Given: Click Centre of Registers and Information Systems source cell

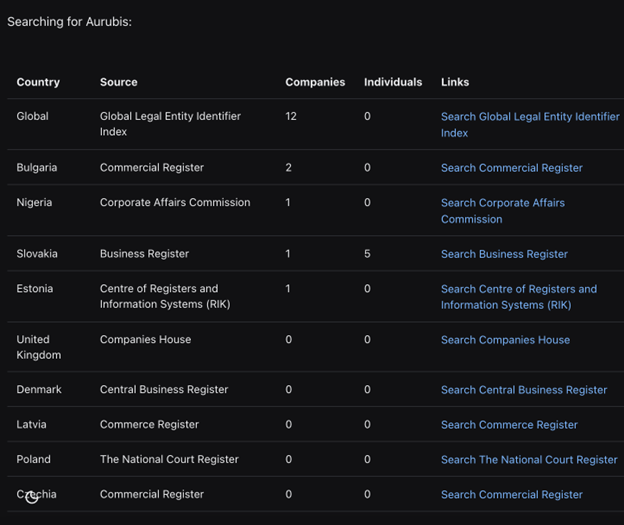Looking at the screenshot, I should pyautogui.click(x=165, y=296).
